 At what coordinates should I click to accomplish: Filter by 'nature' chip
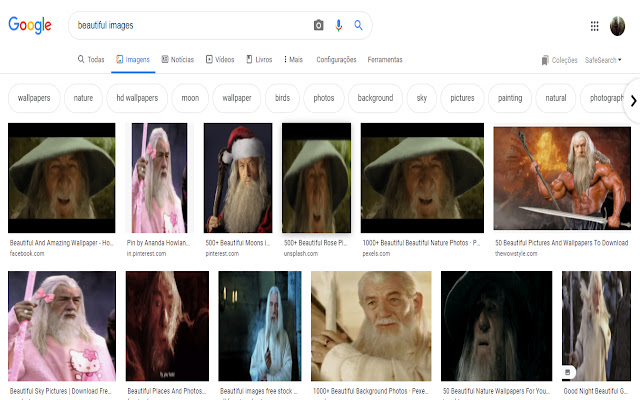[83, 98]
